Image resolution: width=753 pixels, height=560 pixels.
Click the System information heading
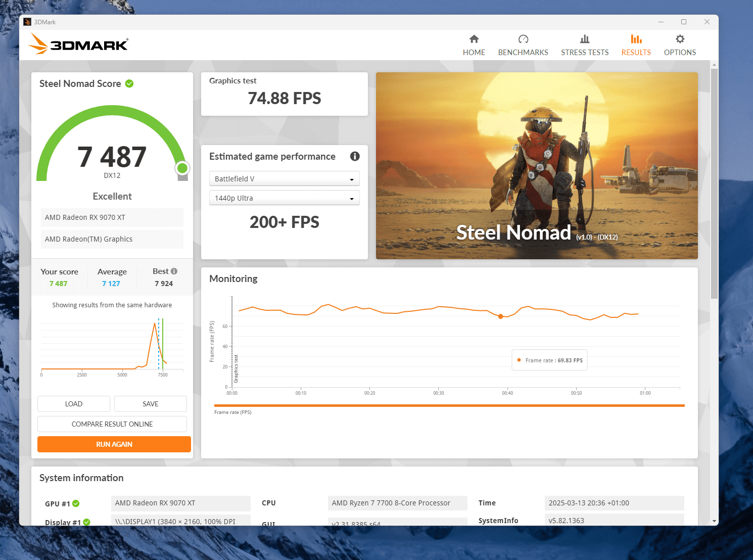[x=81, y=478]
